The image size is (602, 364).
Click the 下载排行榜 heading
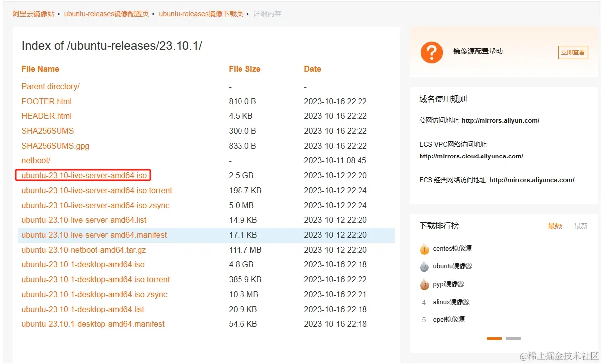(x=439, y=225)
